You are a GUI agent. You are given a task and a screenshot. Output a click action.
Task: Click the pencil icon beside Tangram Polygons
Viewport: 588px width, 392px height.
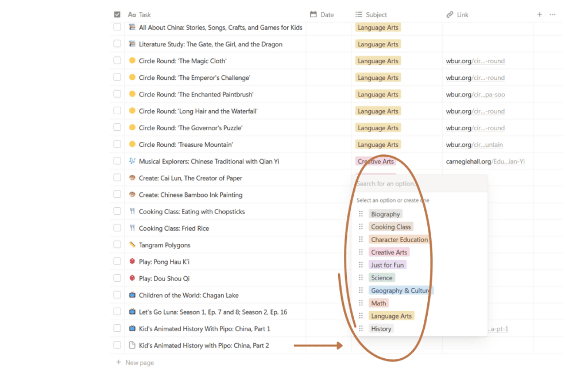tap(132, 245)
